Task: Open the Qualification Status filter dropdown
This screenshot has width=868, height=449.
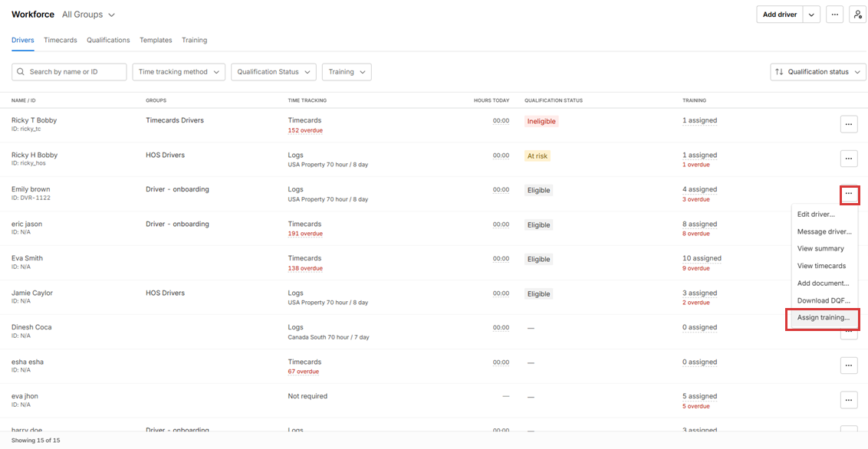Action: 274,72
